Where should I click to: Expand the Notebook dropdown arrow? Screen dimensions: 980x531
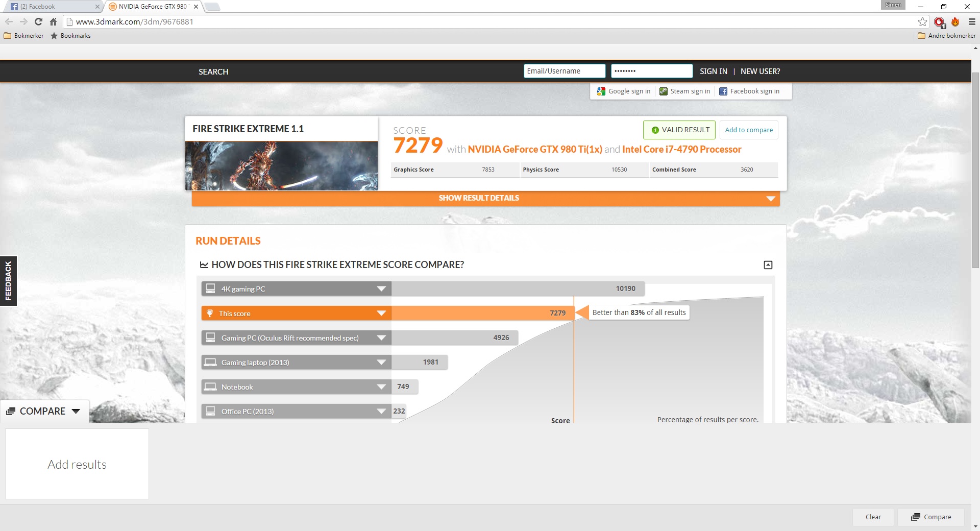[x=381, y=387]
